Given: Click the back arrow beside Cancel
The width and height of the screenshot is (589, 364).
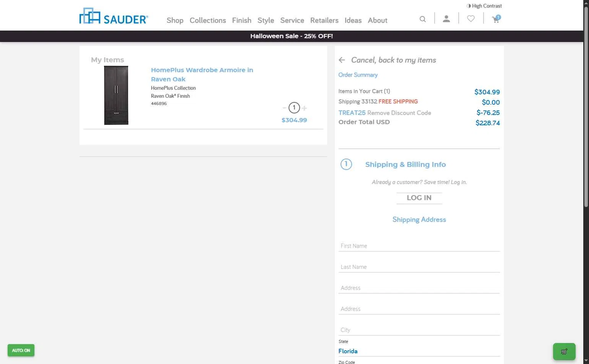Looking at the screenshot, I should coord(342,60).
